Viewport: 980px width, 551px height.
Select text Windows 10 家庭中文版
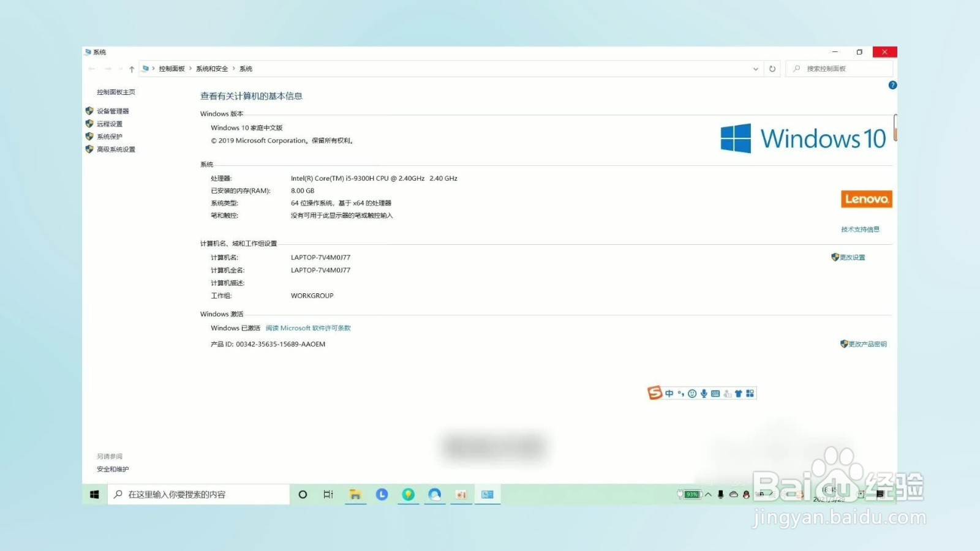(x=247, y=128)
